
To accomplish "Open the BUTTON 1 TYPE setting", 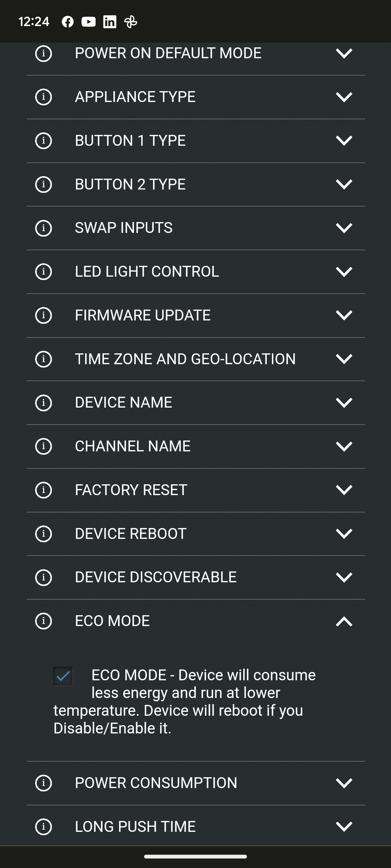I will [130, 141].
